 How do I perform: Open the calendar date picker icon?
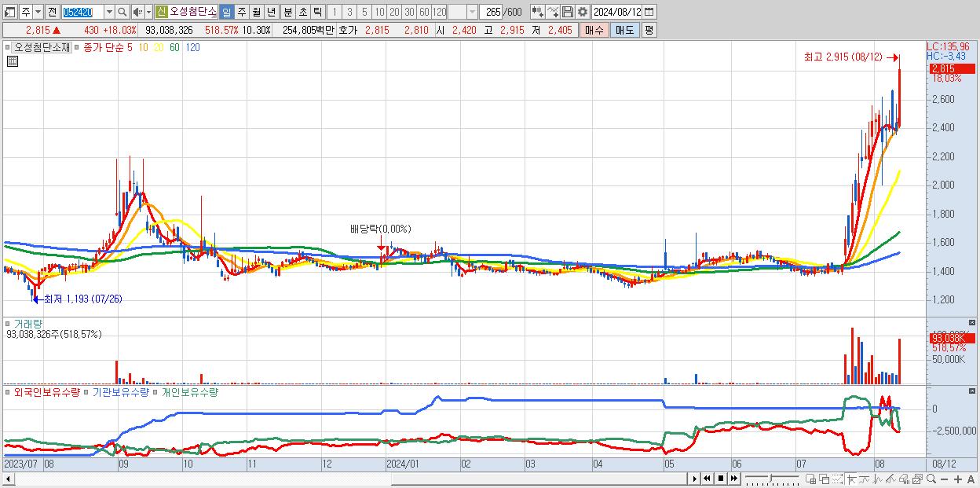point(649,12)
